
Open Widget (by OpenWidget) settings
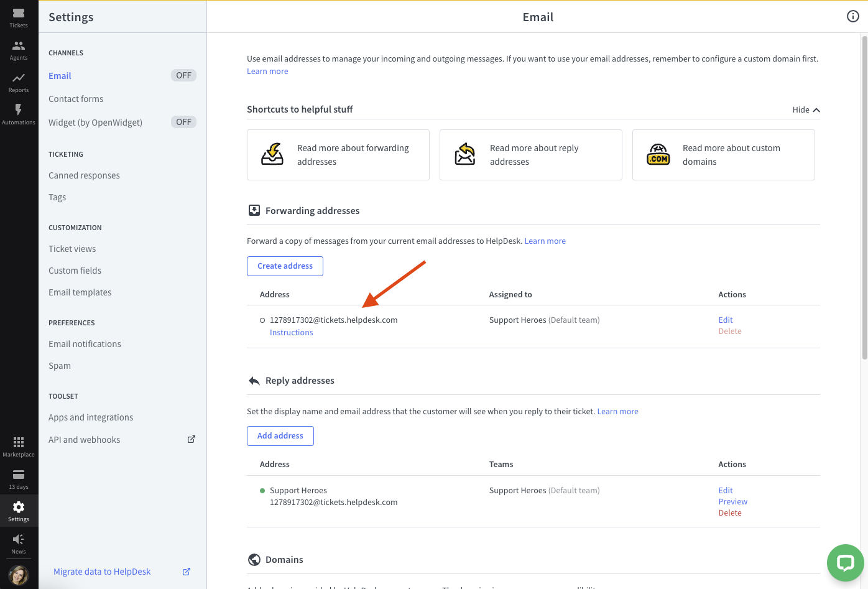[95, 123]
